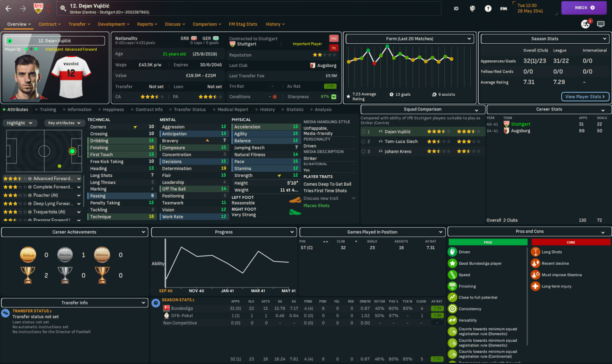Click the gear icon beside Season Stats
The image size is (612, 364).
coord(155,302)
